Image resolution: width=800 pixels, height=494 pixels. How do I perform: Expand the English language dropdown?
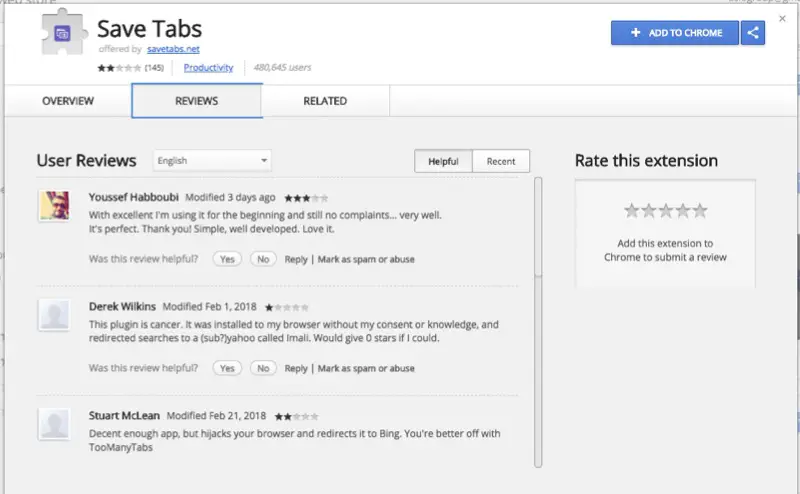click(212, 161)
